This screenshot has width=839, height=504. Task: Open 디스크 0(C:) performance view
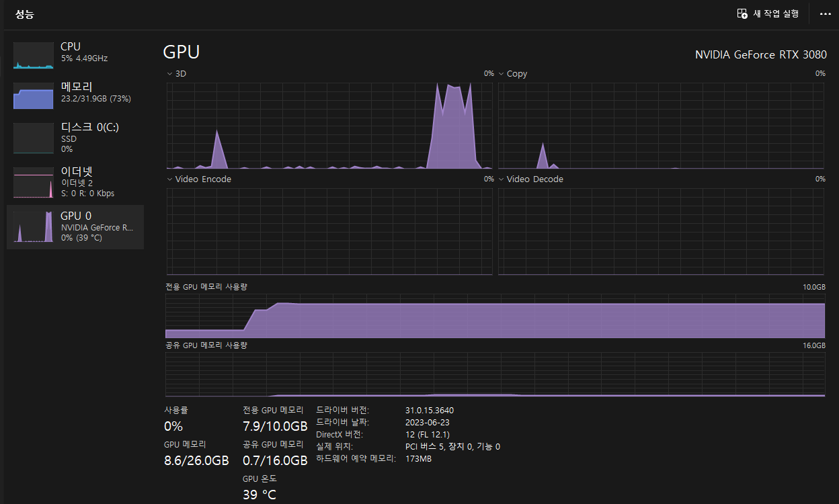(x=74, y=138)
